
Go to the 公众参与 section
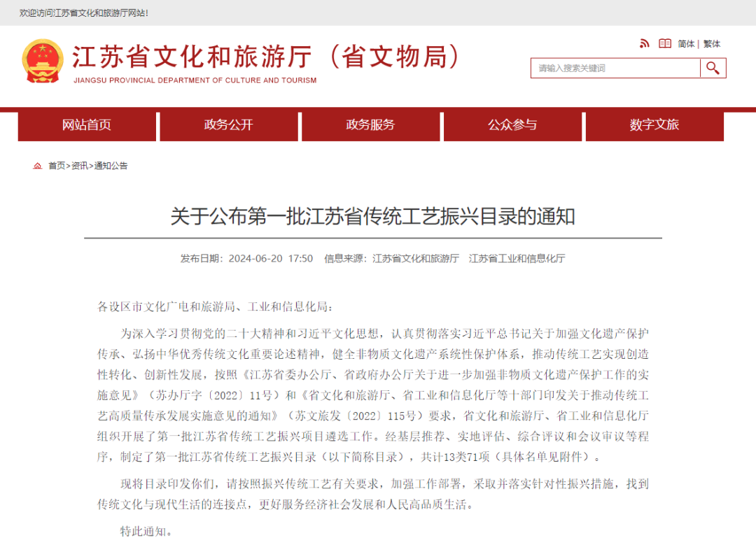(512, 125)
